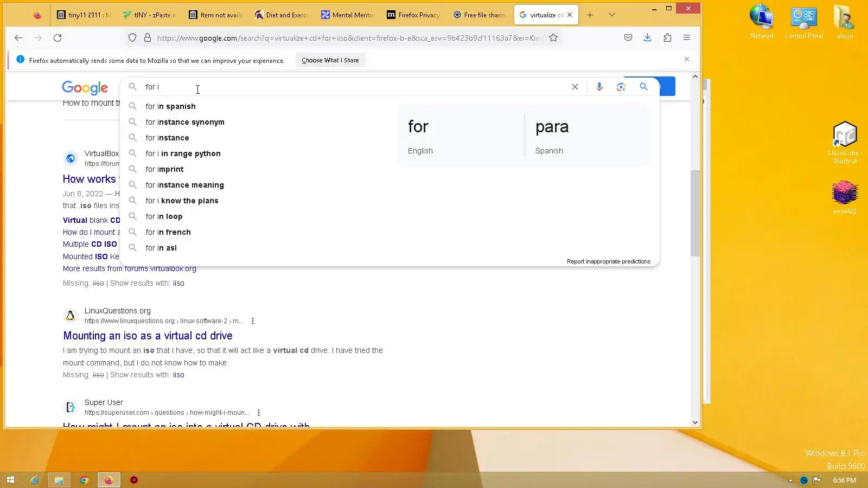Open the Firefox application hamburger menu

pos(687,38)
